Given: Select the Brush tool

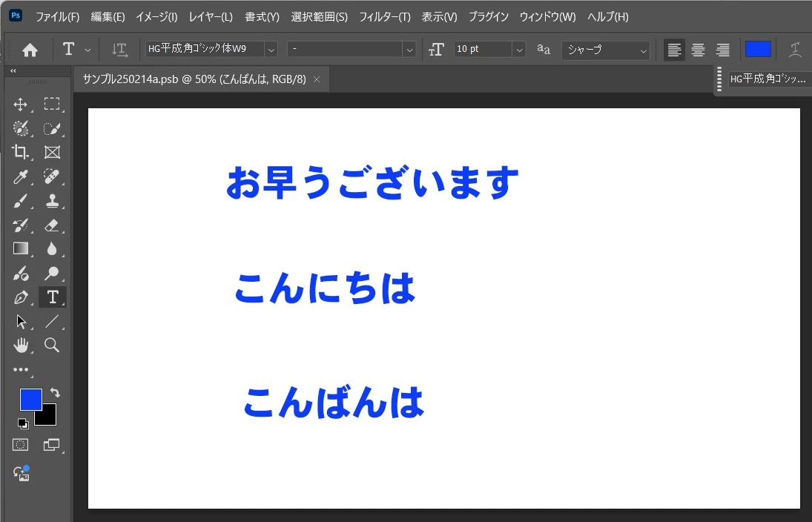Looking at the screenshot, I should (x=20, y=200).
